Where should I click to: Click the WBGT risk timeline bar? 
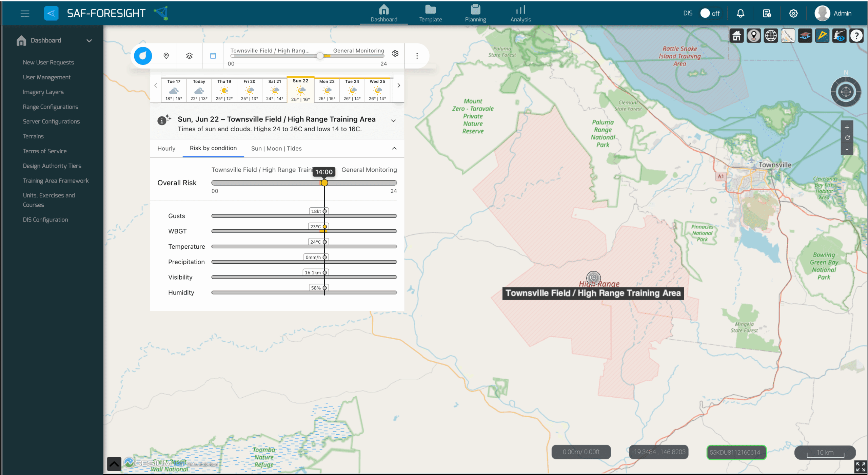pos(304,231)
